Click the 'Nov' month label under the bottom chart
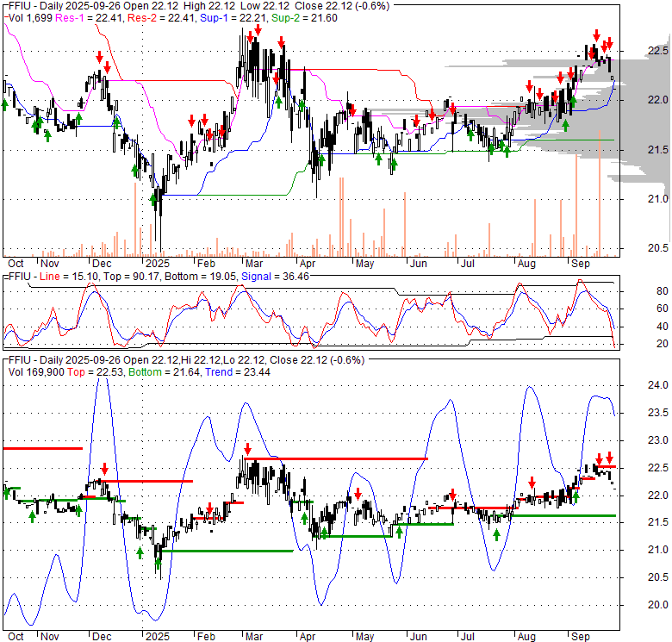Viewport: 672px width, 642px height. (x=49, y=637)
